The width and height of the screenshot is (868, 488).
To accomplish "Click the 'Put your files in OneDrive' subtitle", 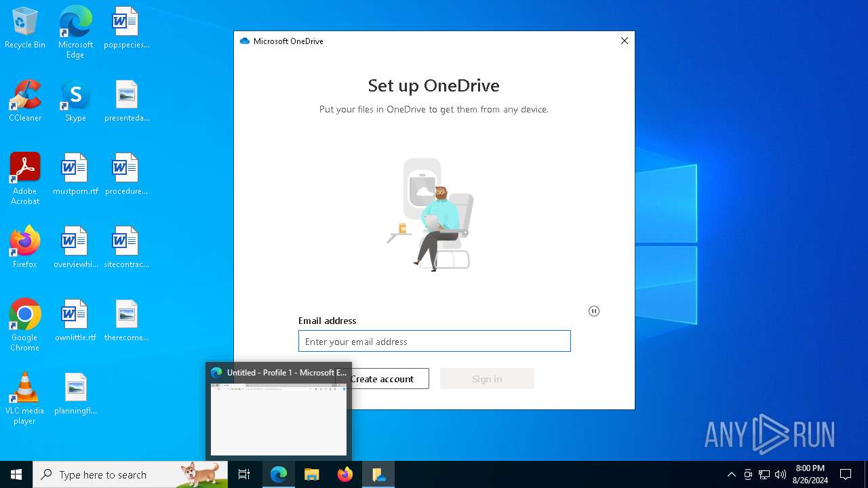I will click(x=434, y=109).
